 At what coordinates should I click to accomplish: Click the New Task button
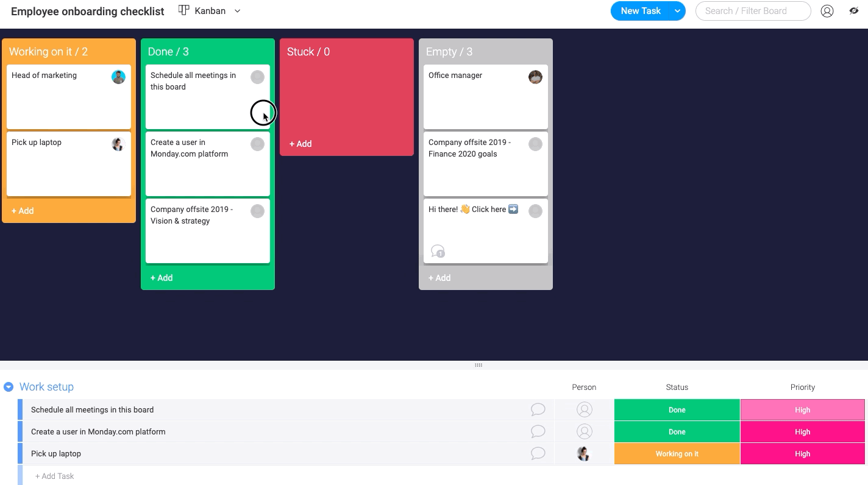[641, 11]
